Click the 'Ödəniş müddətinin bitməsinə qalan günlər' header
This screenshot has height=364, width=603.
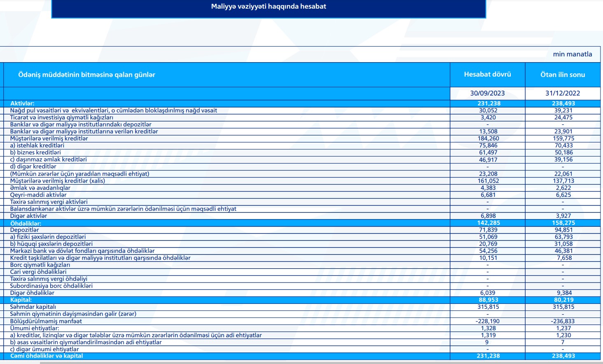point(86,75)
